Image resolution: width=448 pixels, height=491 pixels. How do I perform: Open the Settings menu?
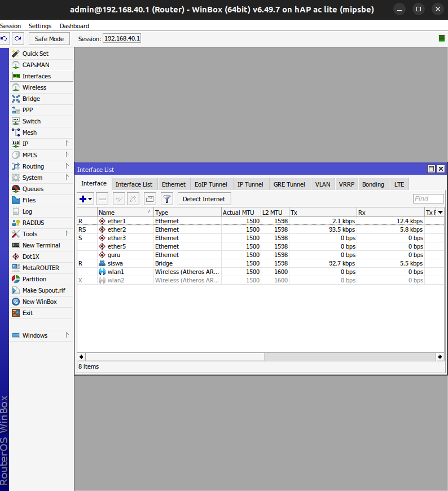[x=40, y=26]
